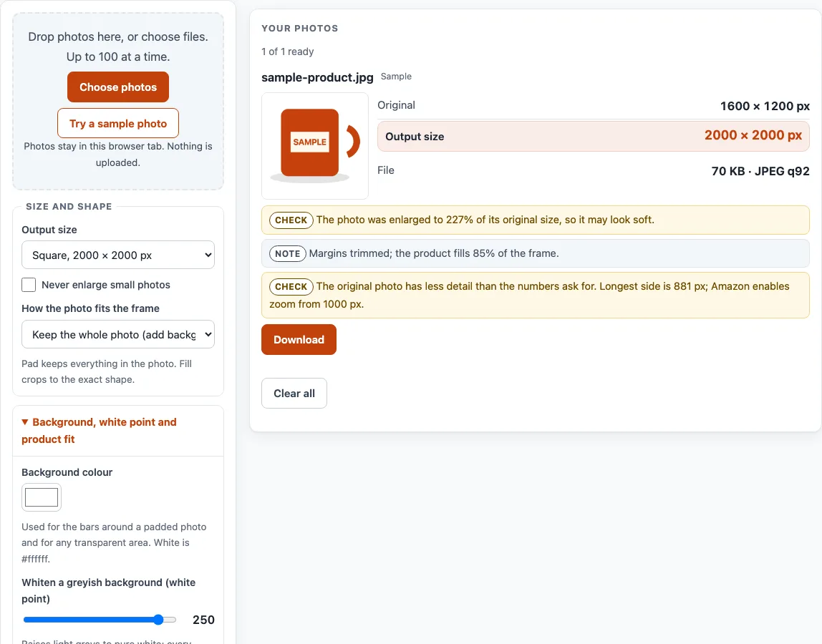This screenshot has height=644, width=822.
Task: Click the NOTE badge on margins message
Action: click(x=288, y=253)
